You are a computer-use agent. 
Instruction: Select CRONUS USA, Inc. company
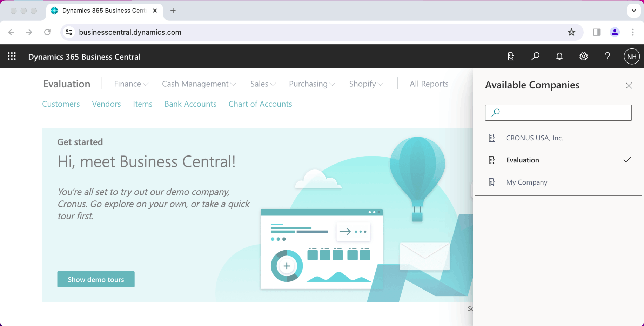tap(534, 138)
